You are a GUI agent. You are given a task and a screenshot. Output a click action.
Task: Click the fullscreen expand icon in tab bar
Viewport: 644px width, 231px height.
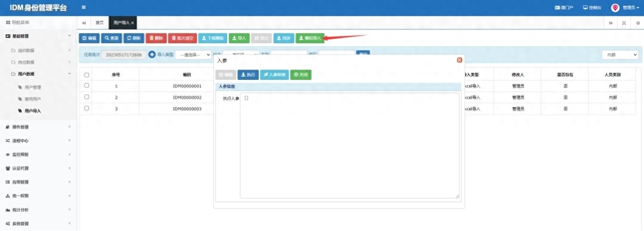coord(624,23)
